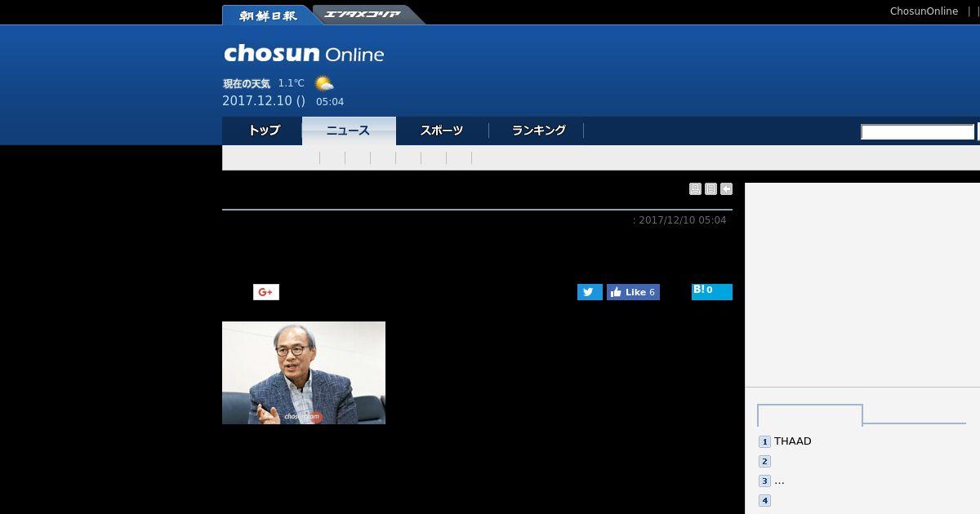Like the article on Facebook
The image size is (980, 514).
tap(633, 292)
